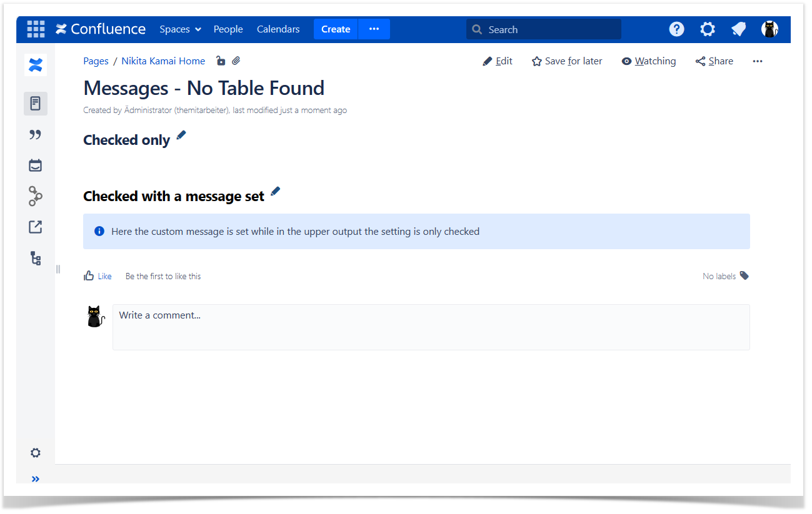Open the administration gear icon in header
Viewport: 812px width, 514px height.
tap(708, 29)
